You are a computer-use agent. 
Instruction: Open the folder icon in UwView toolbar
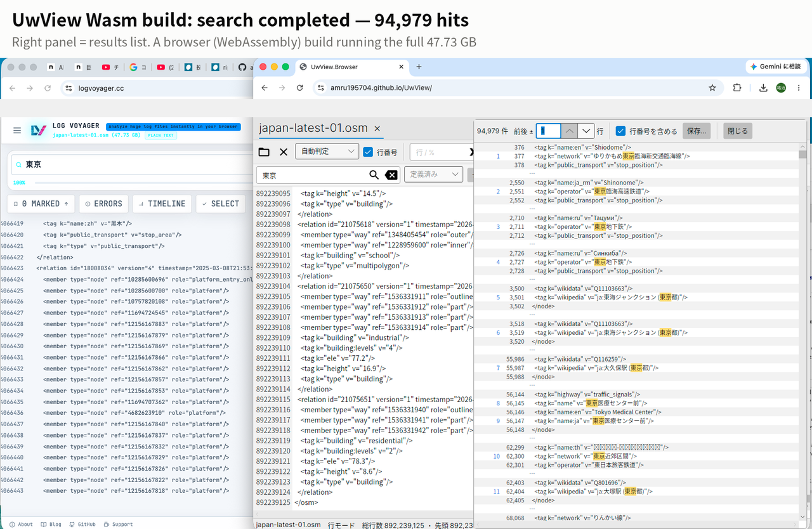pos(264,152)
